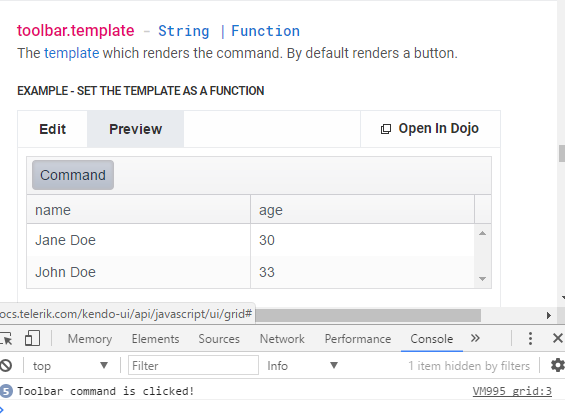This screenshot has width=565, height=419.
Task: Open DevTools three-dot customize menu
Action: [530, 339]
